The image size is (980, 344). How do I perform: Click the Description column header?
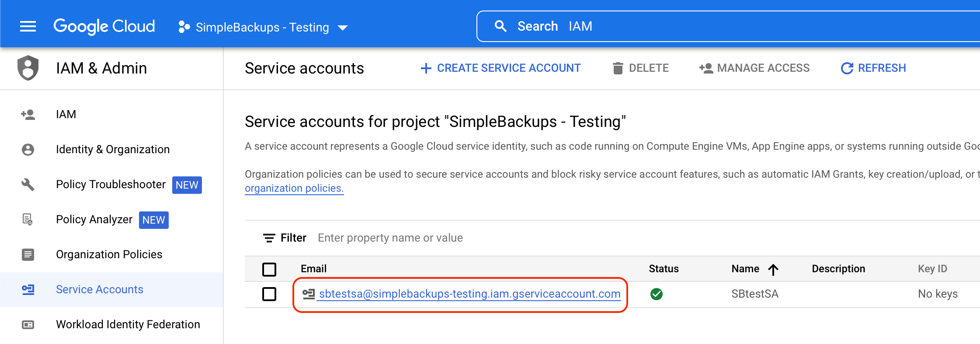click(x=838, y=269)
